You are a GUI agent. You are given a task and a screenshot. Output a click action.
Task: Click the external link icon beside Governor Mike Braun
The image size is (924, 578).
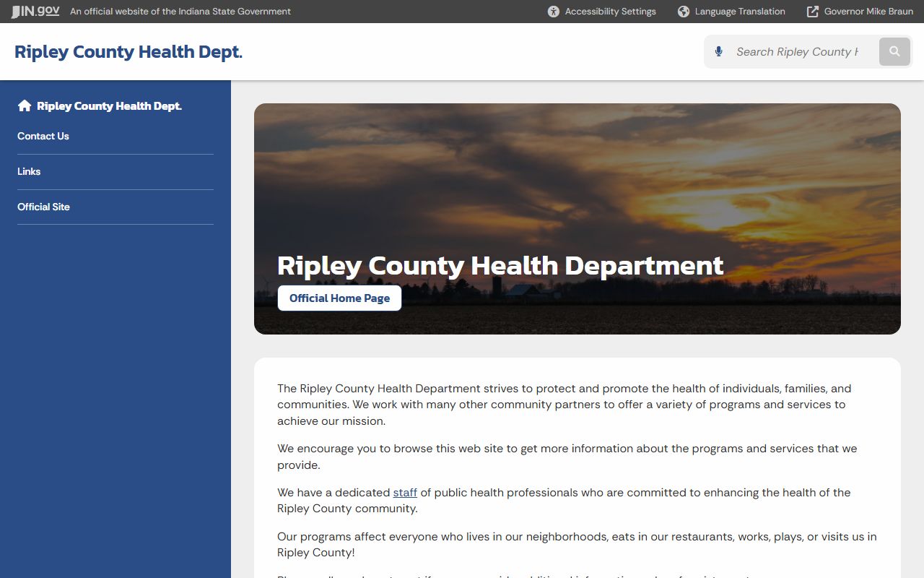click(x=813, y=12)
